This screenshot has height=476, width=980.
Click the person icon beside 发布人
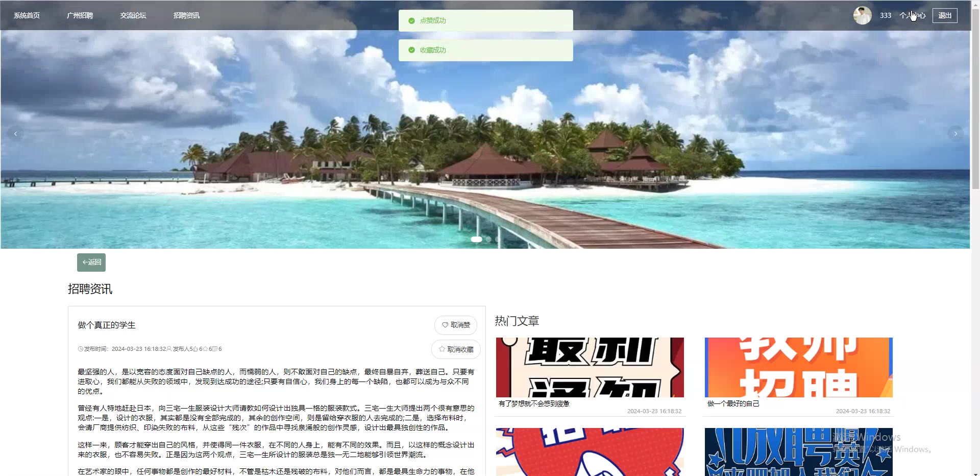[169, 349]
